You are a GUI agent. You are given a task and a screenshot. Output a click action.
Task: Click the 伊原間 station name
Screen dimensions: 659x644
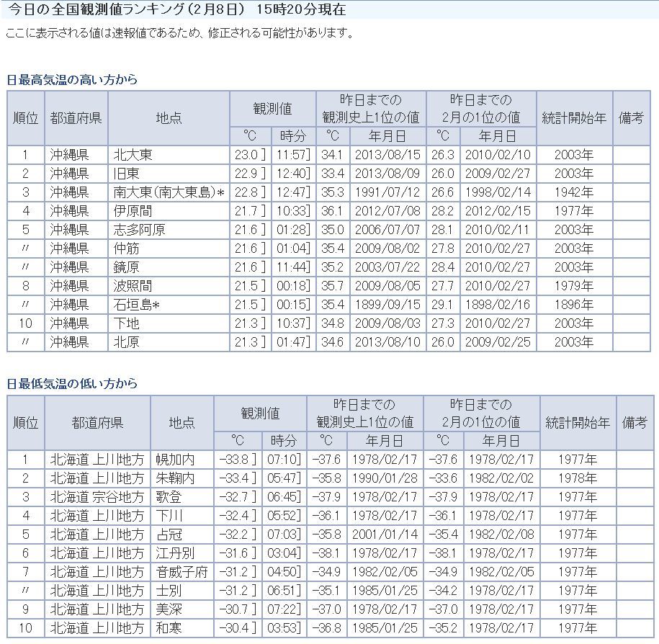click(133, 211)
